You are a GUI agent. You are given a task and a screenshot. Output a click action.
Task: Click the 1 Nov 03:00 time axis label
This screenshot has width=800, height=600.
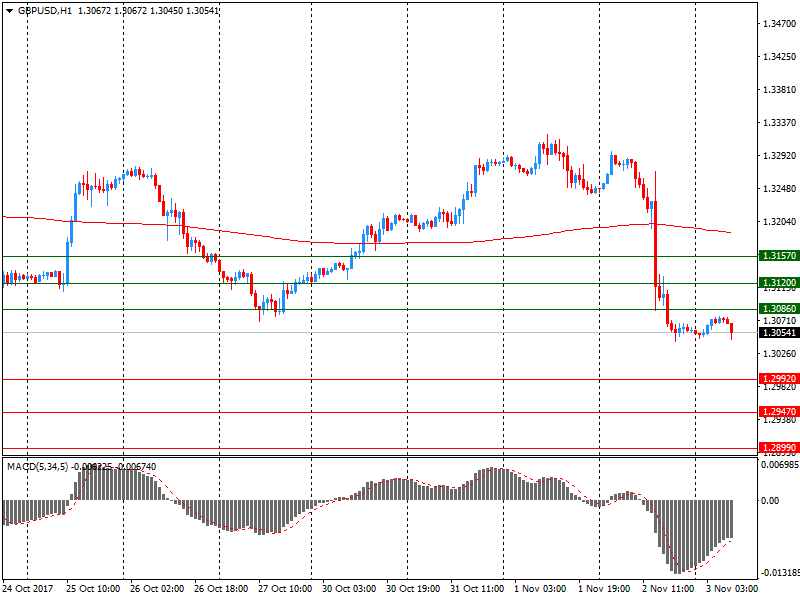pos(540,589)
